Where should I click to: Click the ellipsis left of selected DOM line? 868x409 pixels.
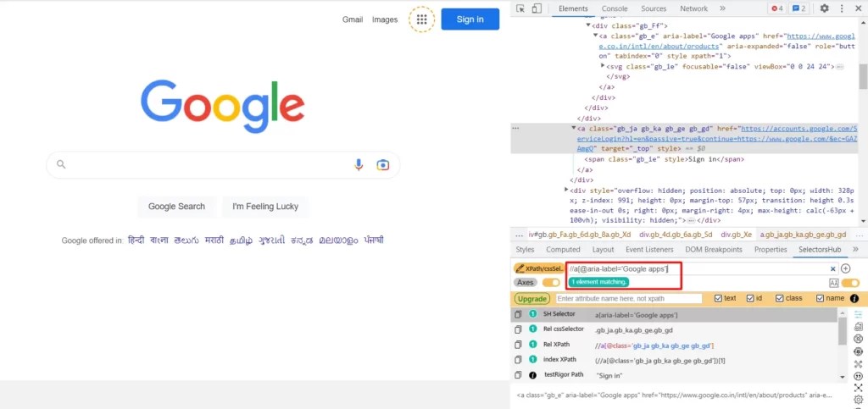coord(515,128)
